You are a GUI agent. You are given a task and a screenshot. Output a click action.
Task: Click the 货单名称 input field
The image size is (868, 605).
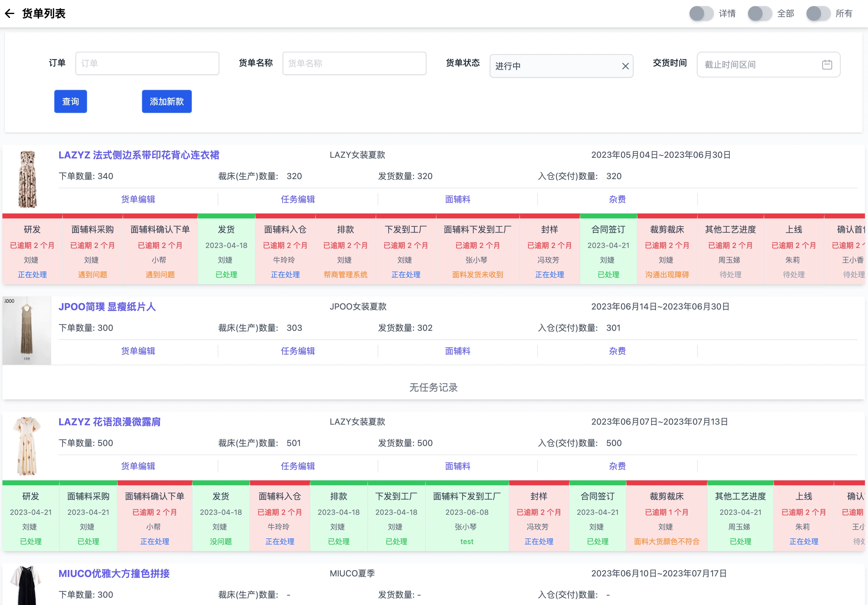[354, 63]
